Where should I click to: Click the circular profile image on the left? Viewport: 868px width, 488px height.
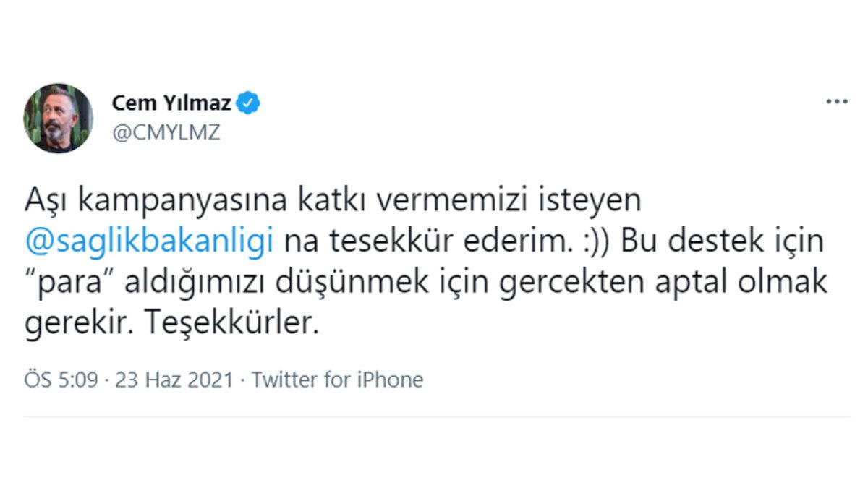(60, 117)
